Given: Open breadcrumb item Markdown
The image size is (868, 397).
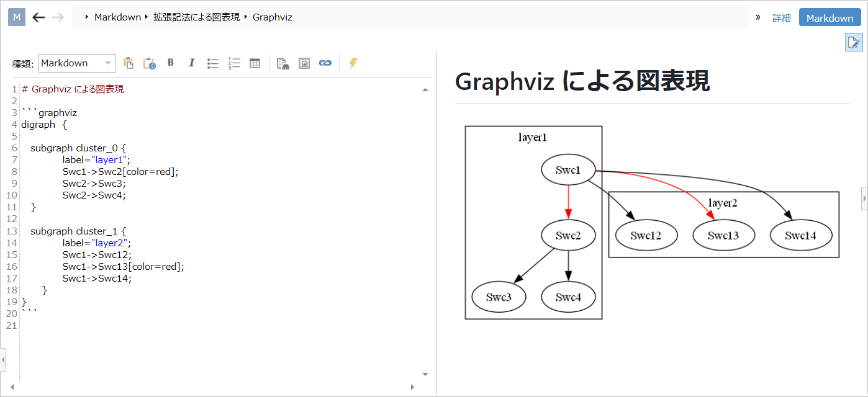Looking at the screenshot, I should pyautogui.click(x=118, y=17).
